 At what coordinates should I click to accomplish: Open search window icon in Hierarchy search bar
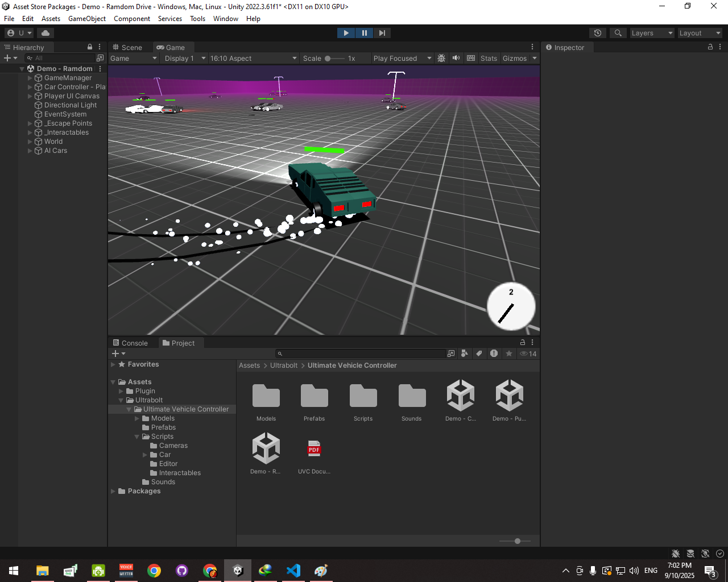pyautogui.click(x=100, y=58)
